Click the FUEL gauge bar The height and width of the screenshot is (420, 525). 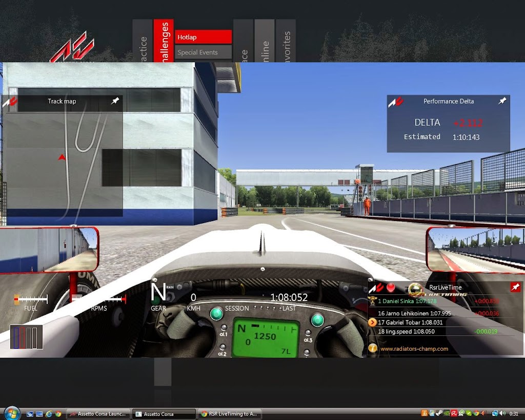pos(31,299)
